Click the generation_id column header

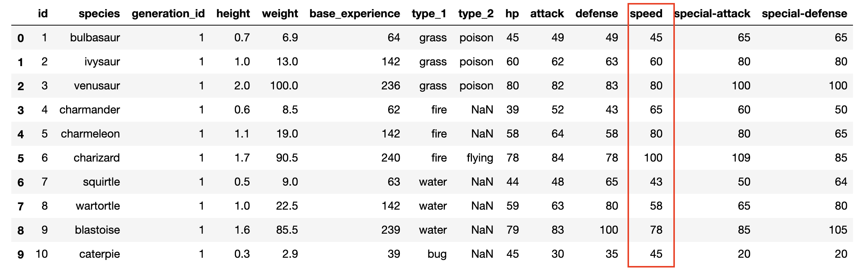[168, 14]
